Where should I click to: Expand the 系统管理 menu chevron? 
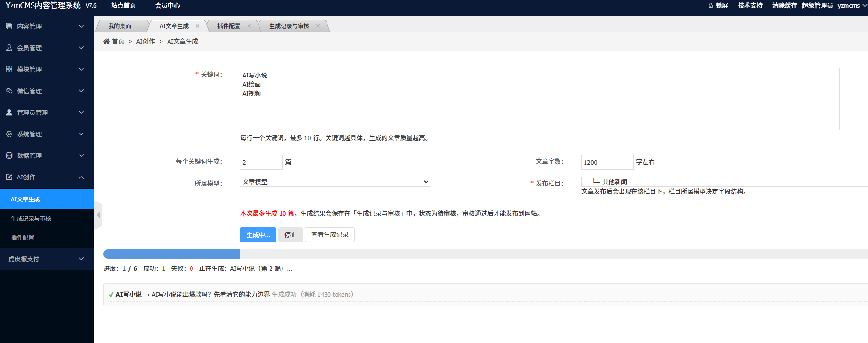[x=81, y=134]
